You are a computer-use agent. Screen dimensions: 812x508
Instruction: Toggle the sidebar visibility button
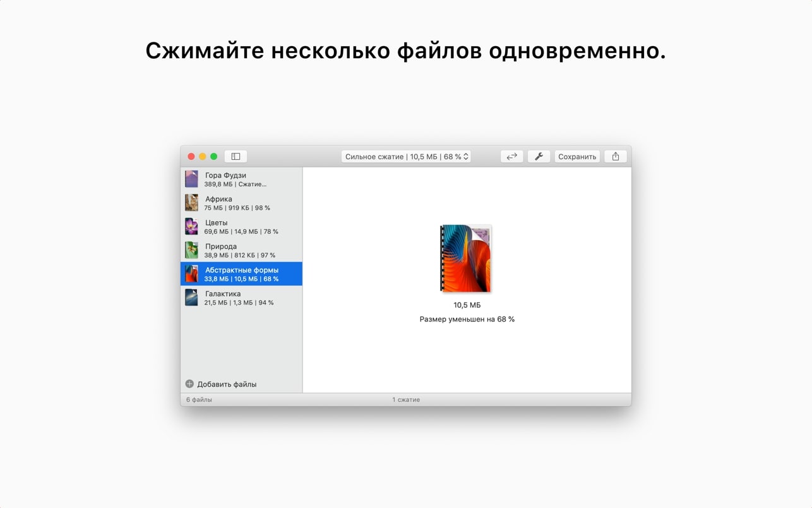click(236, 157)
